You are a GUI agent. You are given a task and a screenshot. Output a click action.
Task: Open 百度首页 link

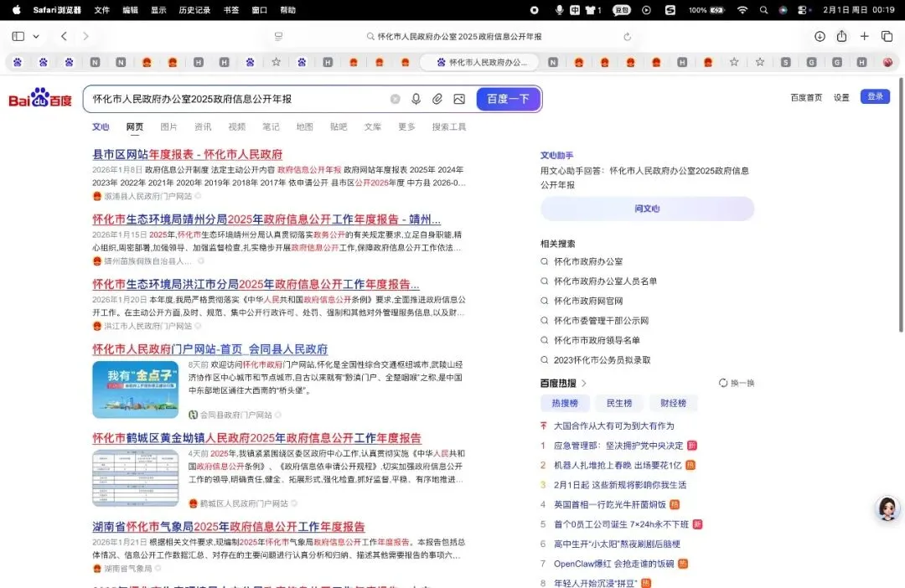[x=806, y=97]
